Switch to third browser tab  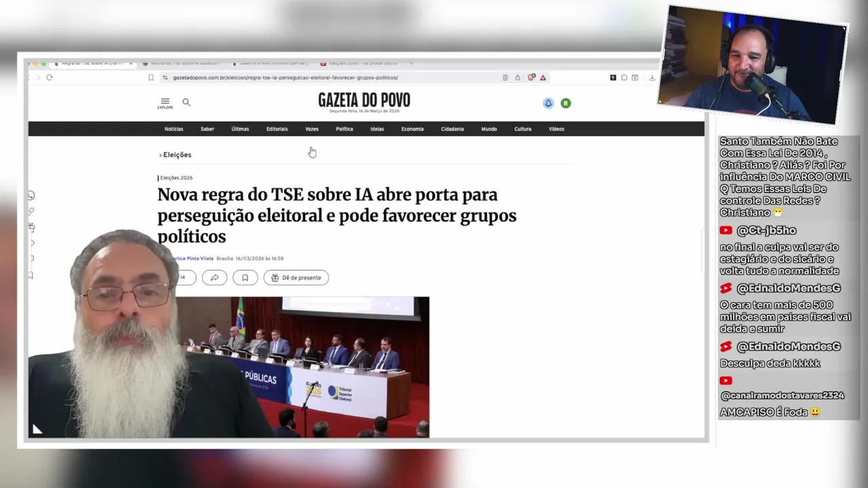click(x=272, y=63)
